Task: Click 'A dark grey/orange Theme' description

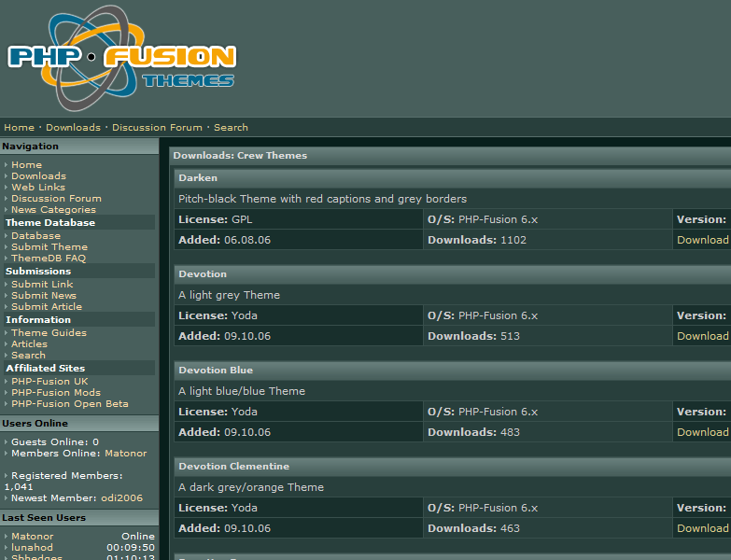Action: pos(251,487)
